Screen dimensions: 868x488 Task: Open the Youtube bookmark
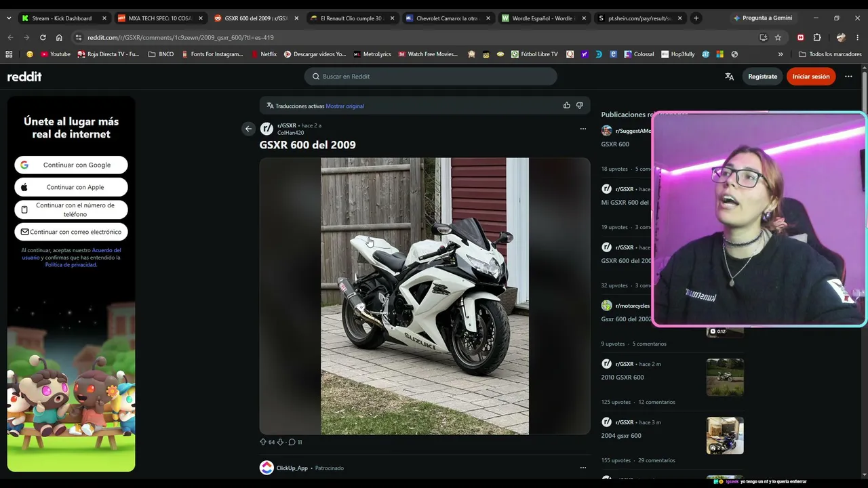click(56, 54)
